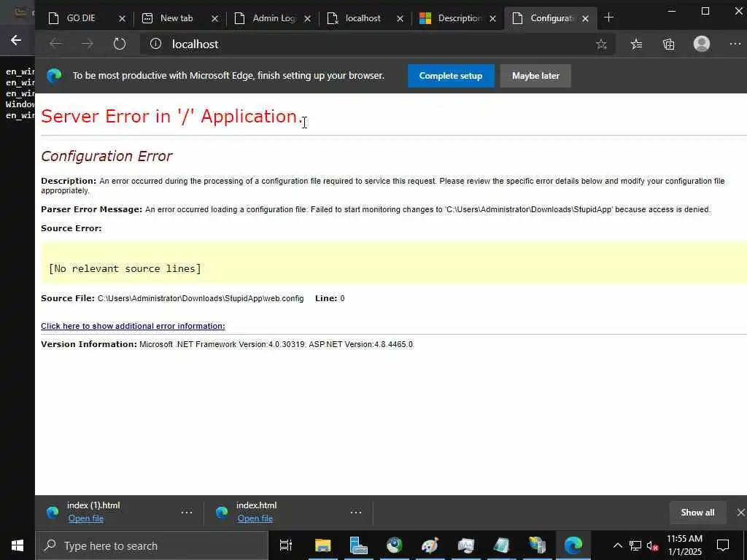Click the Server Error in '/' Application heading
The image size is (747, 560).
[171, 116]
